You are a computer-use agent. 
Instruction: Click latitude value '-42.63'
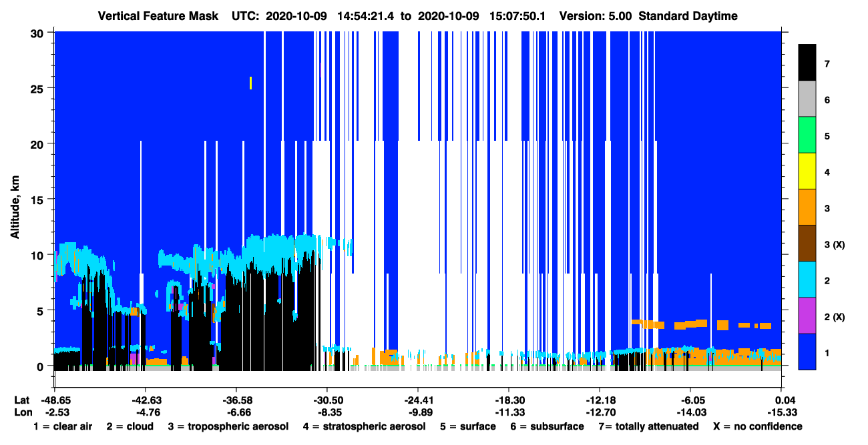tap(145, 400)
